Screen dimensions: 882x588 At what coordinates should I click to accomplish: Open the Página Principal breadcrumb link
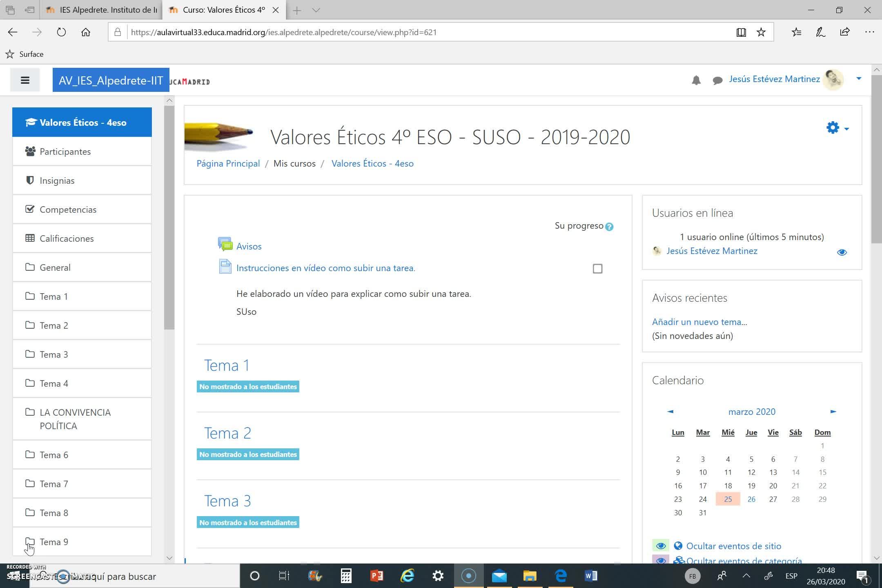[x=228, y=163]
